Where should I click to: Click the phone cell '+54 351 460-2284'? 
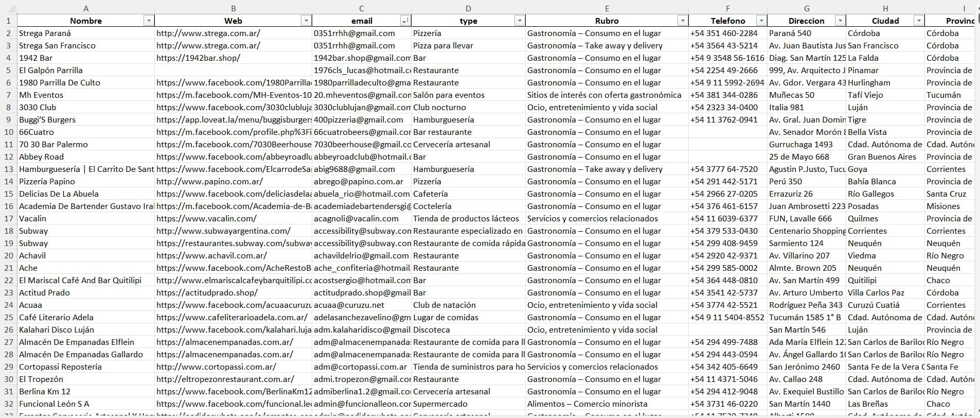point(728,33)
